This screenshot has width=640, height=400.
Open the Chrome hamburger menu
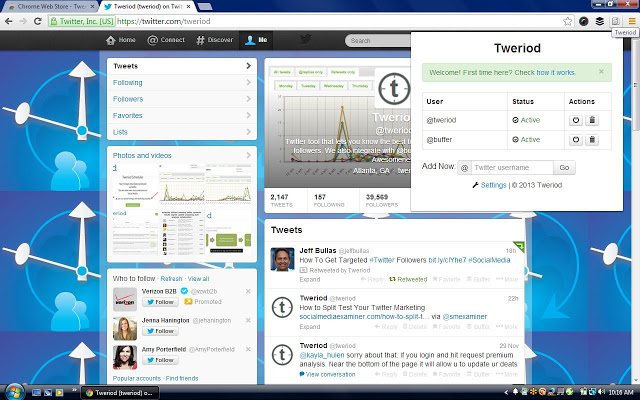point(631,20)
